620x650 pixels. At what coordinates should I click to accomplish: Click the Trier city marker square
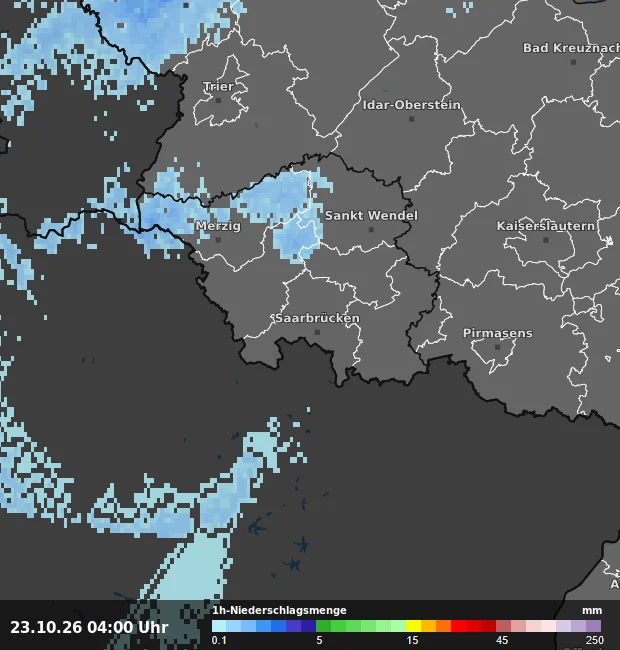coord(218,100)
